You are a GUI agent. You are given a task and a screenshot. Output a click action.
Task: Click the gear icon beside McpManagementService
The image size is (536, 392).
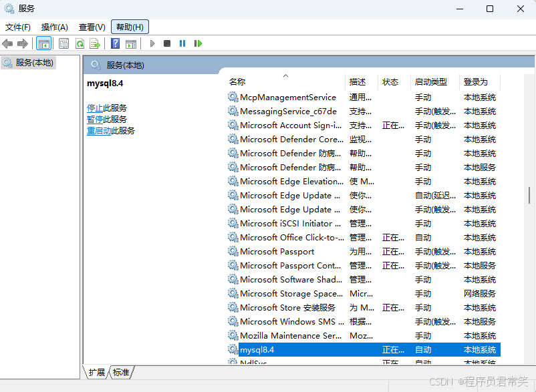pos(233,97)
